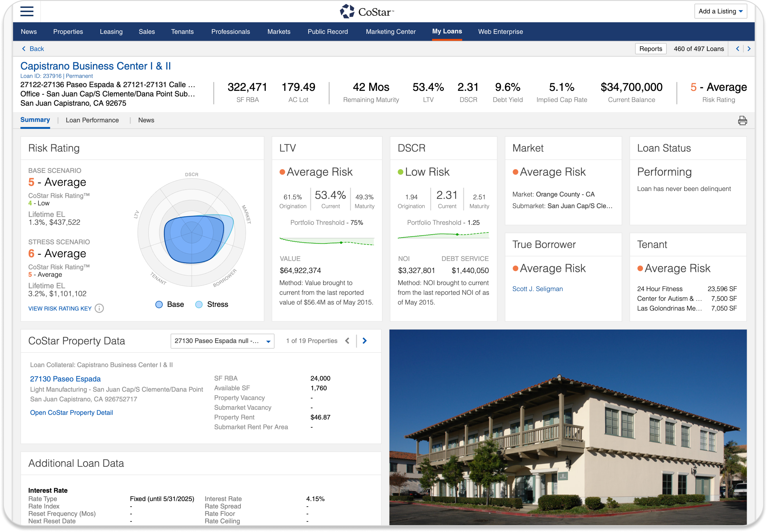Click the CoStar logo
The height and width of the screenshot is (532, 767).
(367, 12)
